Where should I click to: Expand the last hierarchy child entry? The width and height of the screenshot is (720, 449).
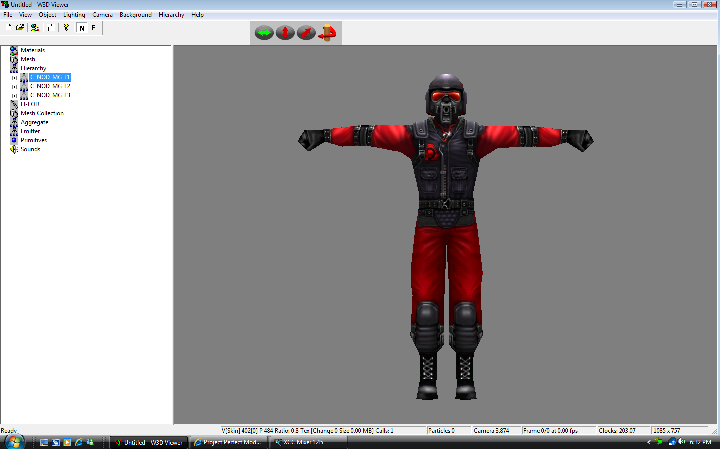coord(14,95)
